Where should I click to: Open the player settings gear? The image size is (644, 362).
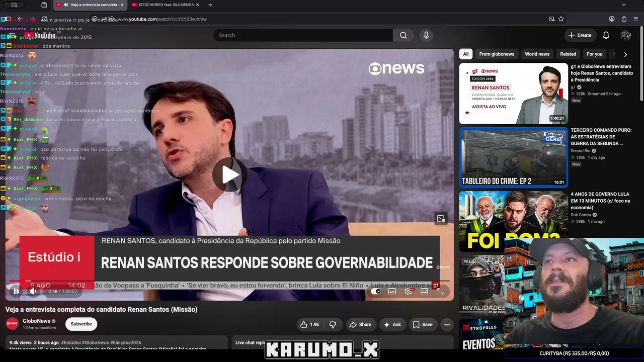coord(408,291)
